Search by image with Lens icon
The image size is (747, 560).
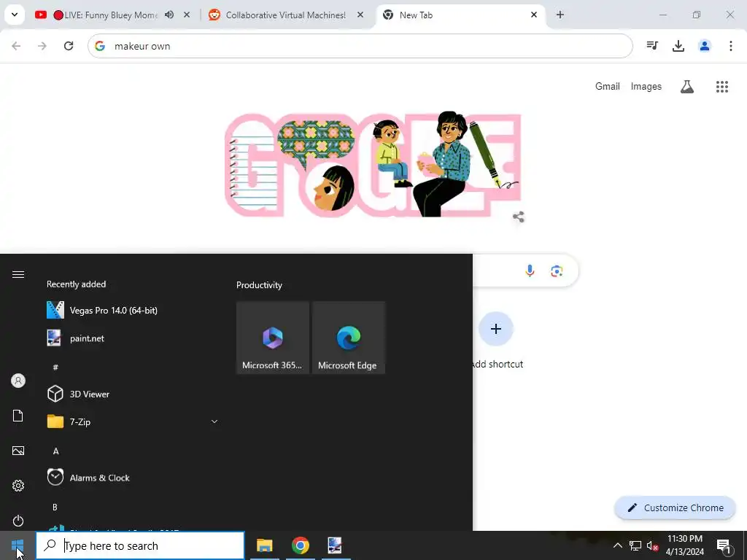pyautogui.click(x=557, y=271)
